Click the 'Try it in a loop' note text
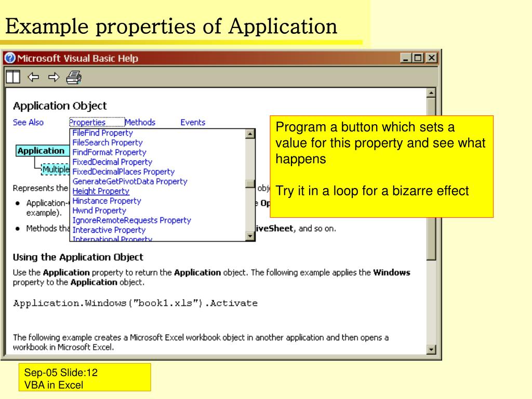The height and width of the screenshot is (399, 532). coord(372,191)
